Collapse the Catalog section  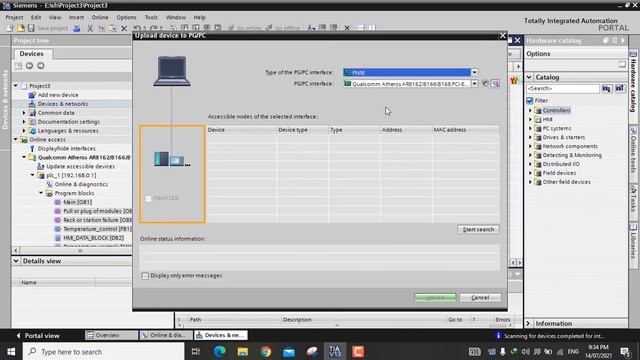tap(529, 77)
